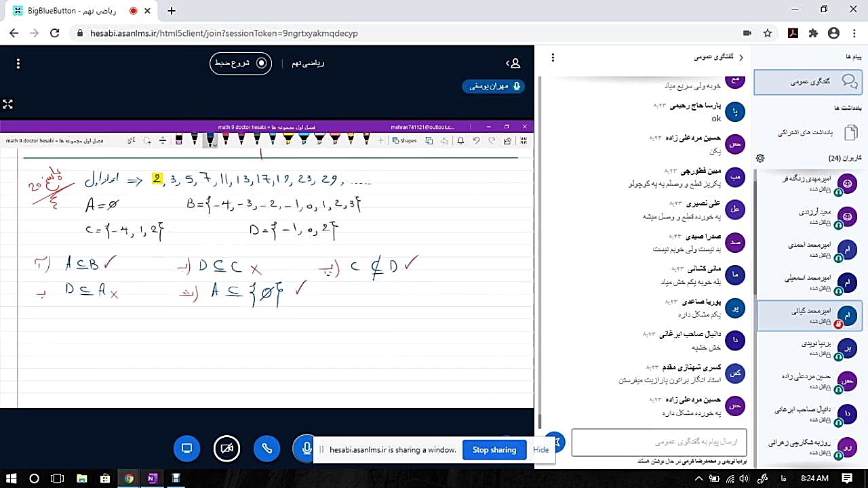Image resolution: width=868 pixels, height=488 pixels.
Task: Click the start recording button
Action: tap(241, 63)
